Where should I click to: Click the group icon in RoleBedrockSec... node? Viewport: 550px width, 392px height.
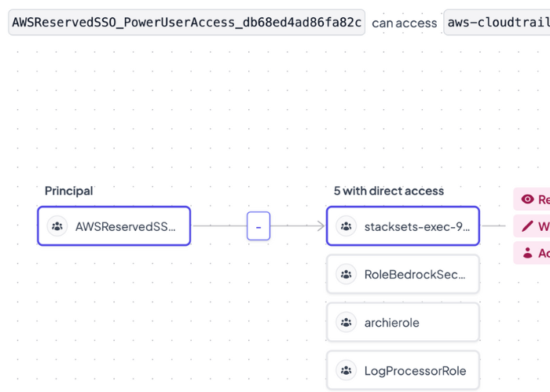click(346, 274)
